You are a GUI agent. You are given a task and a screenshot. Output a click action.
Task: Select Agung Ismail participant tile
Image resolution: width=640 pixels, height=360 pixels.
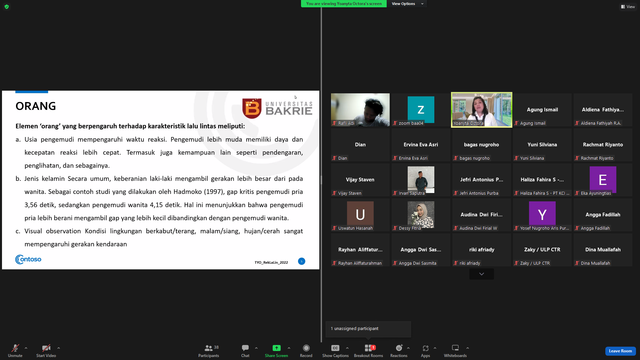542,110
